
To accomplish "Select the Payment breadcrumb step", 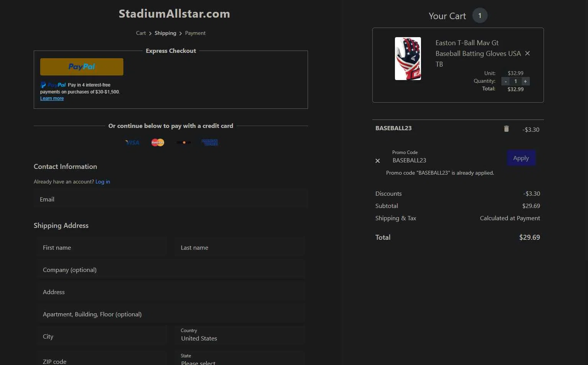I will pyautogui.click(x=195, y=33).
